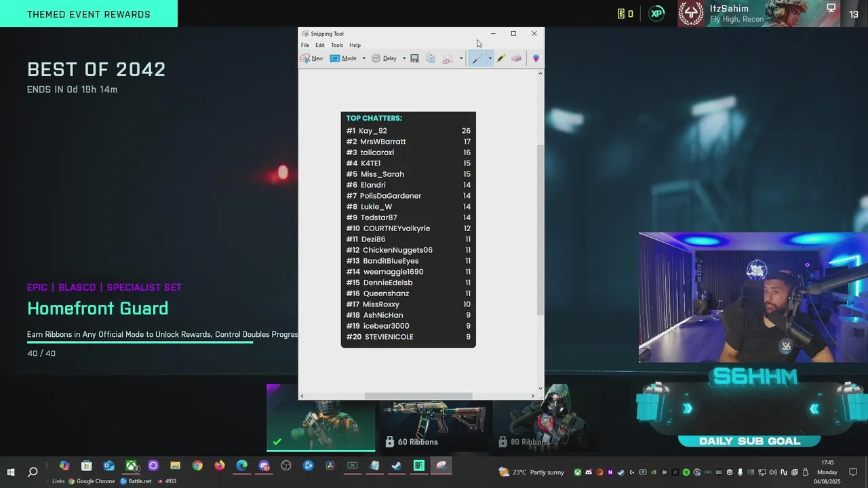Click top chatter Kay_92 in the snip

click(x=408, y=131)
